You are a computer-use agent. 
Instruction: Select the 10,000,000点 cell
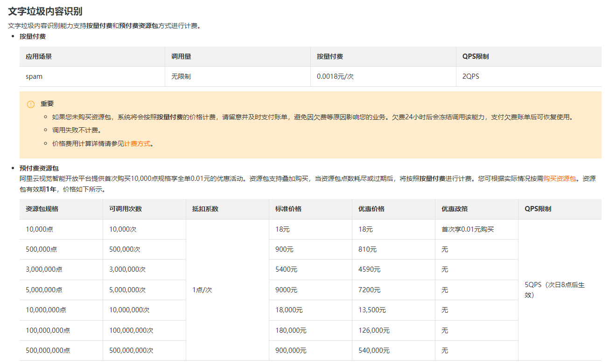[x=61, y=310]
